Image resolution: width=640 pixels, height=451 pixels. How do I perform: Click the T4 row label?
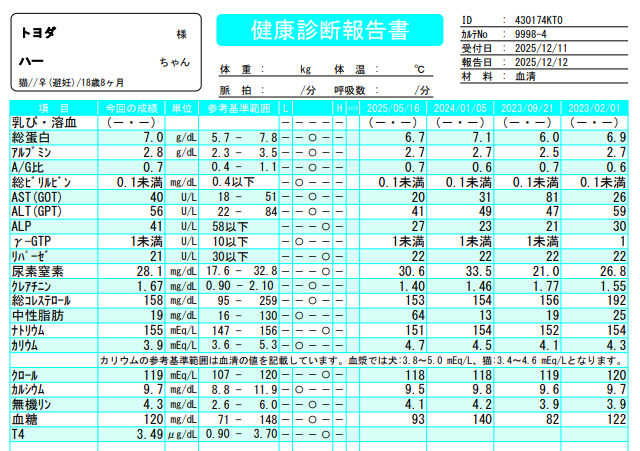18,434
